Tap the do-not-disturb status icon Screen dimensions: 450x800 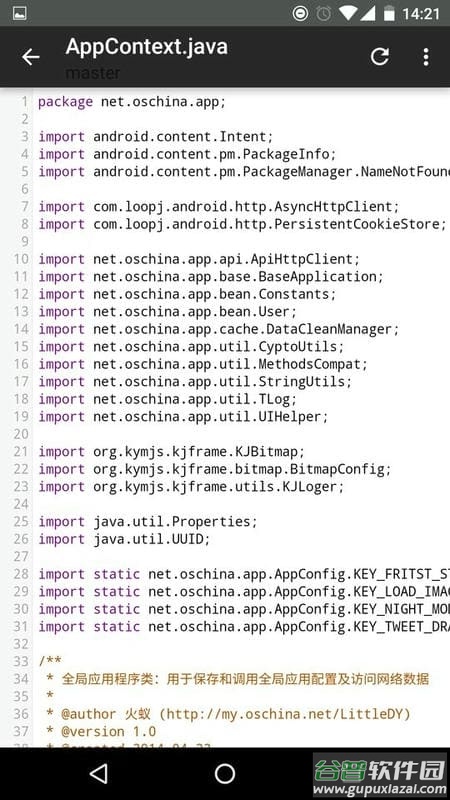[301, 13]
